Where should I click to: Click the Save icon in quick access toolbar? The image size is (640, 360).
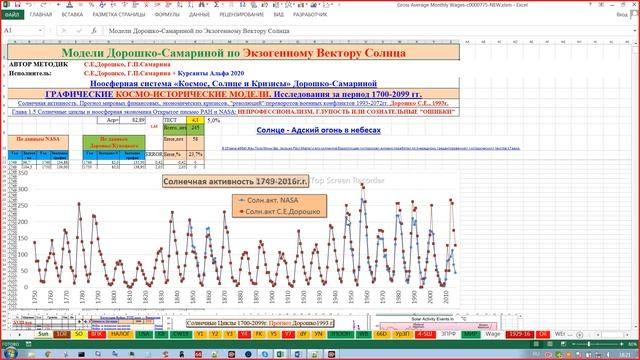[17, 4]
